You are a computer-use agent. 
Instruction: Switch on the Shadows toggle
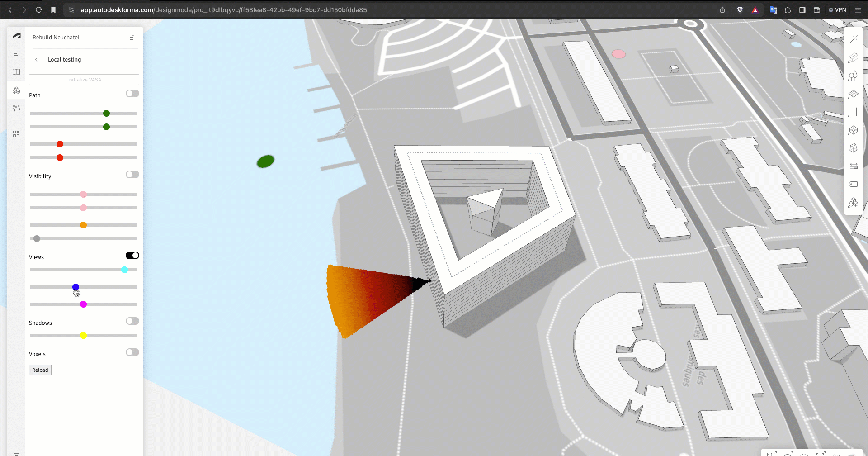132,321
